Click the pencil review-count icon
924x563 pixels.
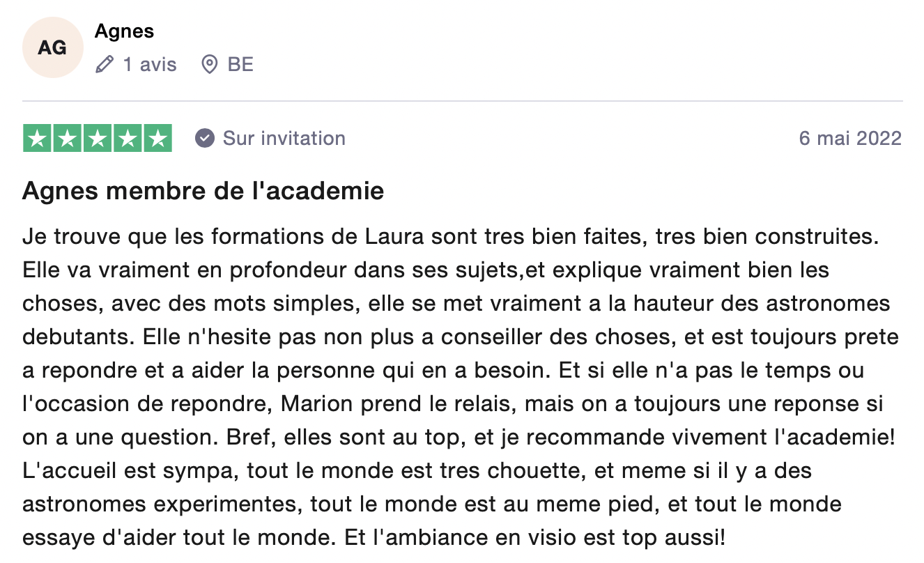105,65
